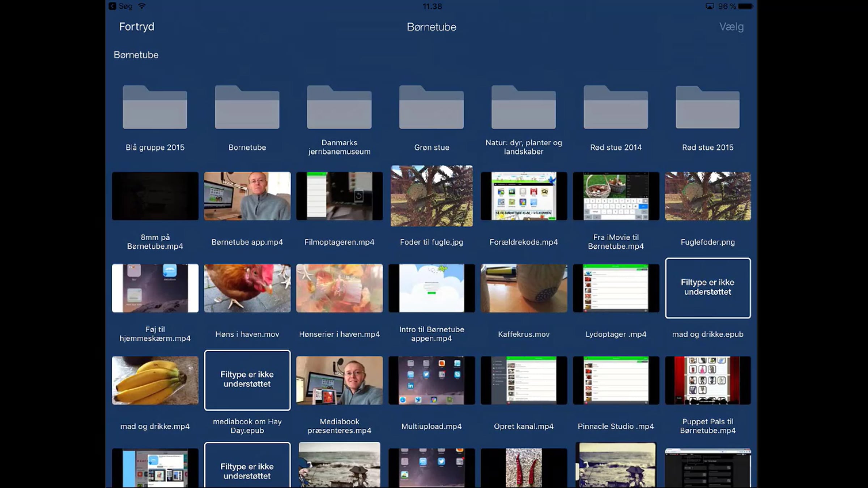Screen dimensions: 868x488
Task: Open the Grøn stue folder
Action: (x=431, y=107)
